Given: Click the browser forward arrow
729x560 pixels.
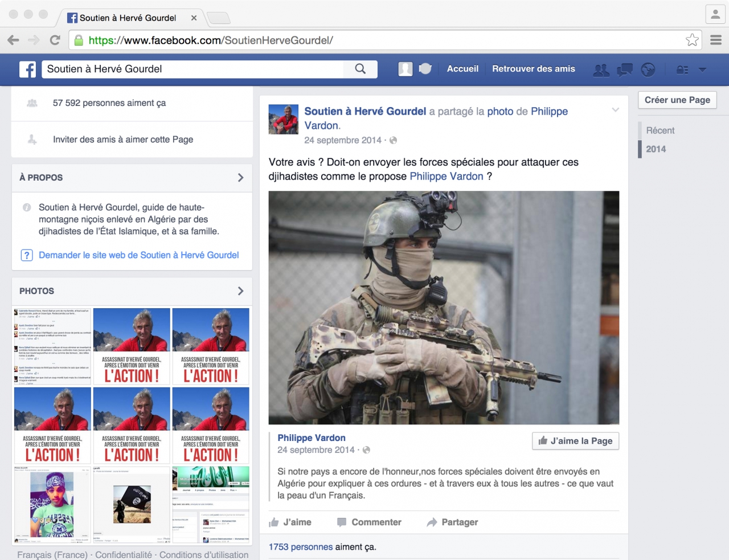Looking at the screenshot, I should point(34,40).
